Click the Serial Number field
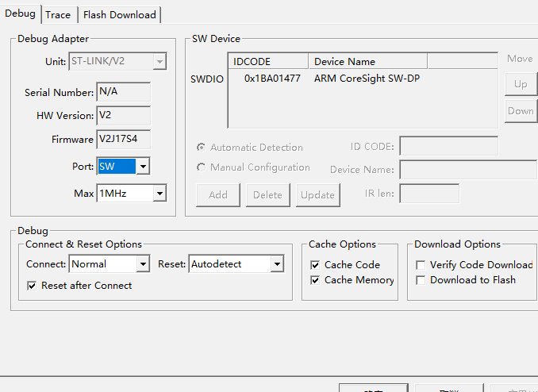 124,91
